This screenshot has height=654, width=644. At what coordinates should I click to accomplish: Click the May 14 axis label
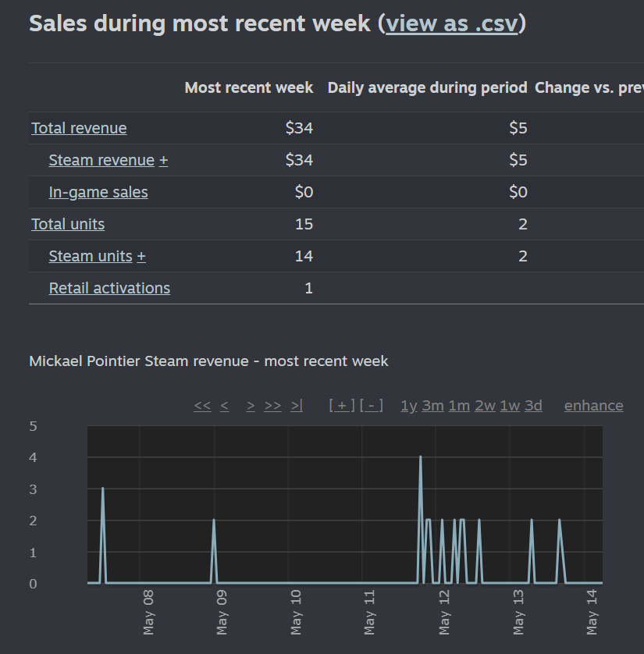click(x=592, y=613)
